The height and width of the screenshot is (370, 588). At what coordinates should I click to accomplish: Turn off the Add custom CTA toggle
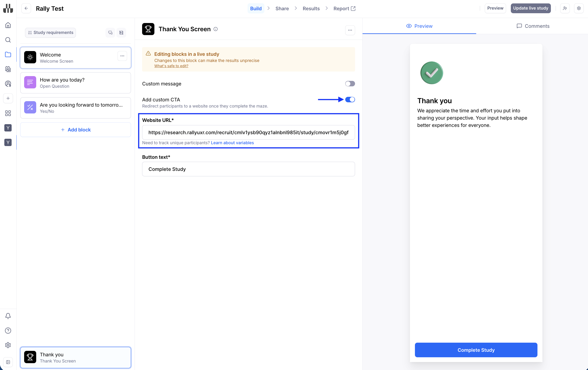tap(350, 100)
